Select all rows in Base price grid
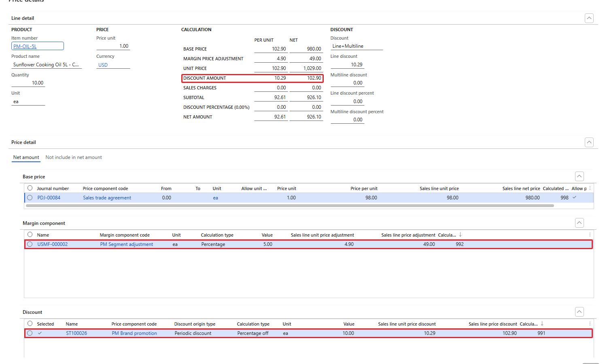Image resolution: width=605 pixels, height=364 pixels. click(30, 188)
